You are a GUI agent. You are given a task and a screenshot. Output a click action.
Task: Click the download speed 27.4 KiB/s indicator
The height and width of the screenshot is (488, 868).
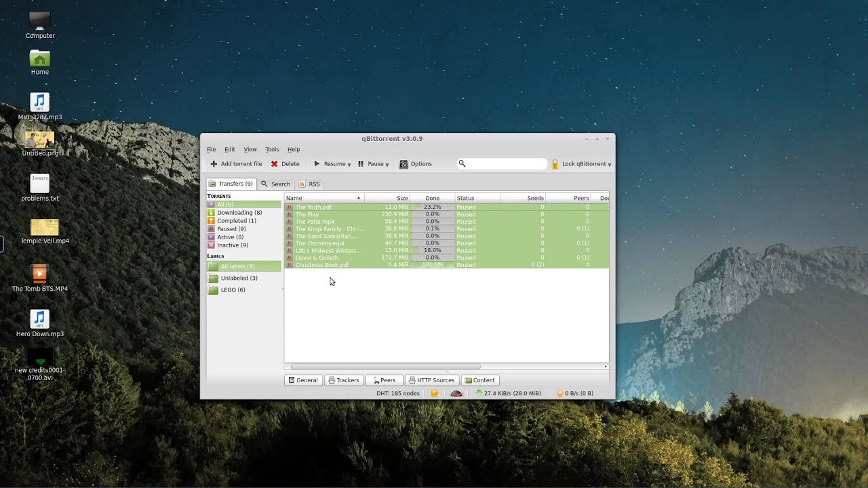(508, 393)
